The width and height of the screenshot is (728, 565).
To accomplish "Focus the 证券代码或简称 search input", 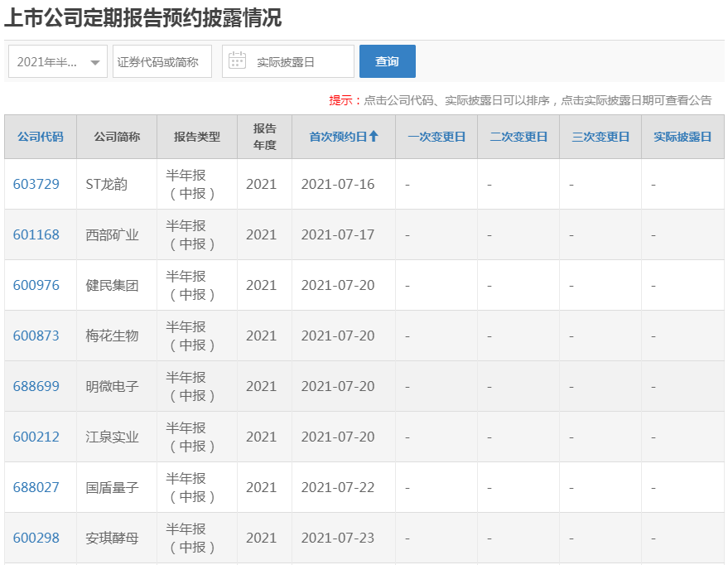I will point(162,61).
